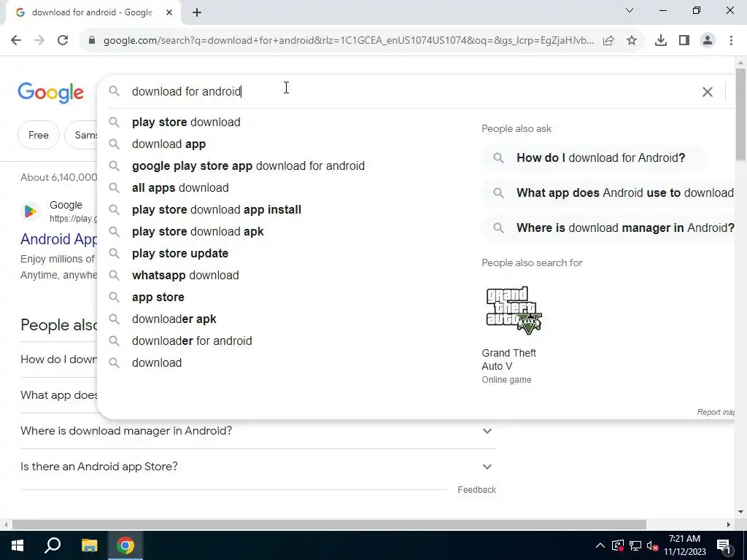This screenshot has width=747, height=560.
Task: Reload the page with the refresh icon
Action: (x=63, y=41)
